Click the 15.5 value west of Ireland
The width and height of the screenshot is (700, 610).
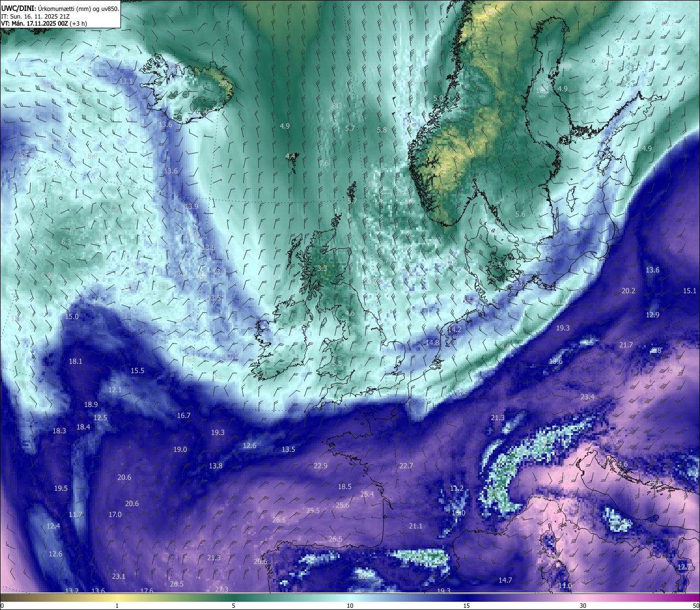coord(137,370)
